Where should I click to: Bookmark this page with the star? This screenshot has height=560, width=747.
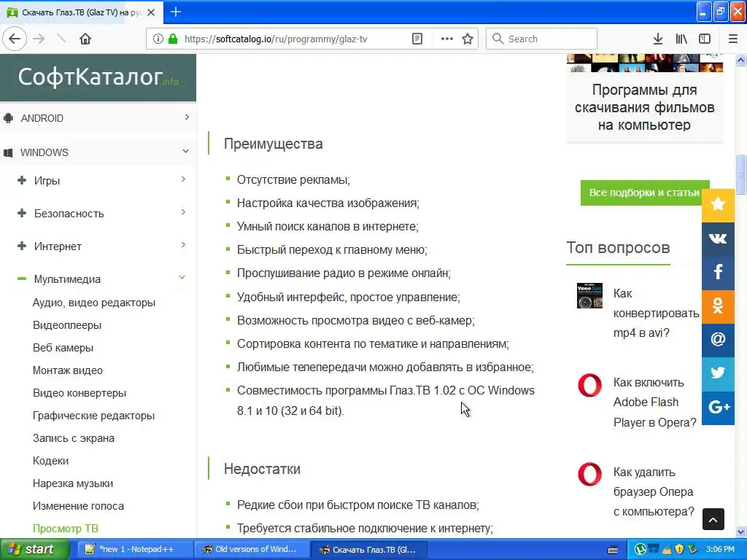coord(468,39)
